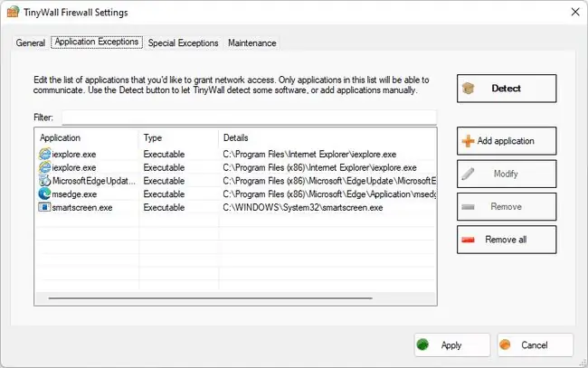Screen dimensions: 588x368
Task: Click the Program Files (x86) Internet Explorer path
Action: (319, 167)
